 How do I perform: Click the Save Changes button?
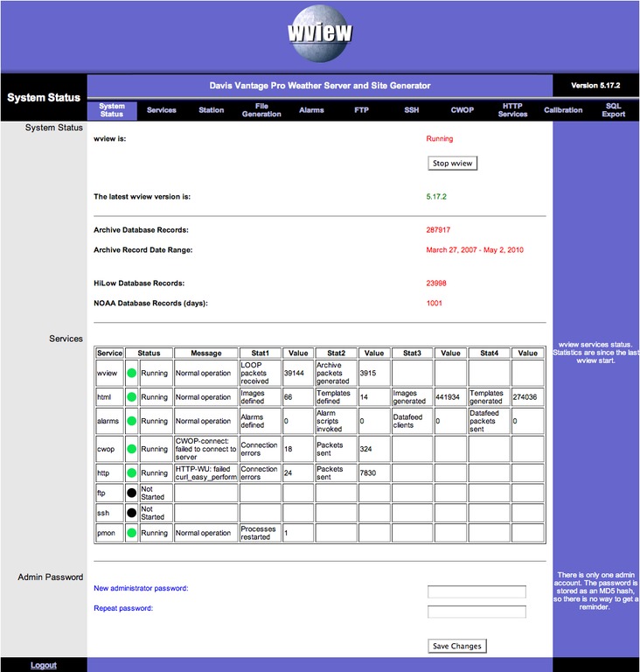[x=457, y=646]
